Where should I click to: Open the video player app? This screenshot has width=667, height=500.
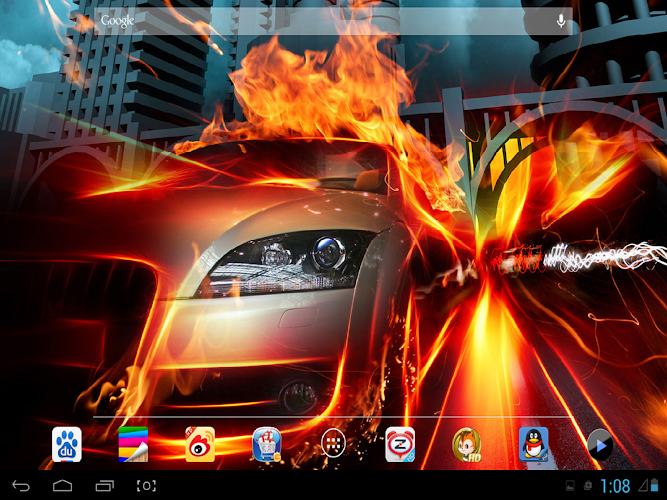point(600,445)
